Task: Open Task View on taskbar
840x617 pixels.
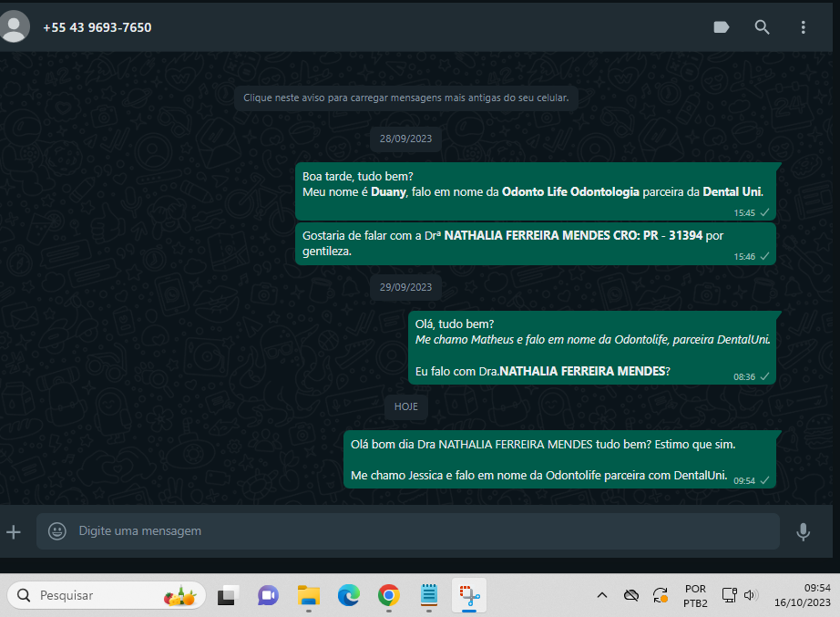Action: 227,595
